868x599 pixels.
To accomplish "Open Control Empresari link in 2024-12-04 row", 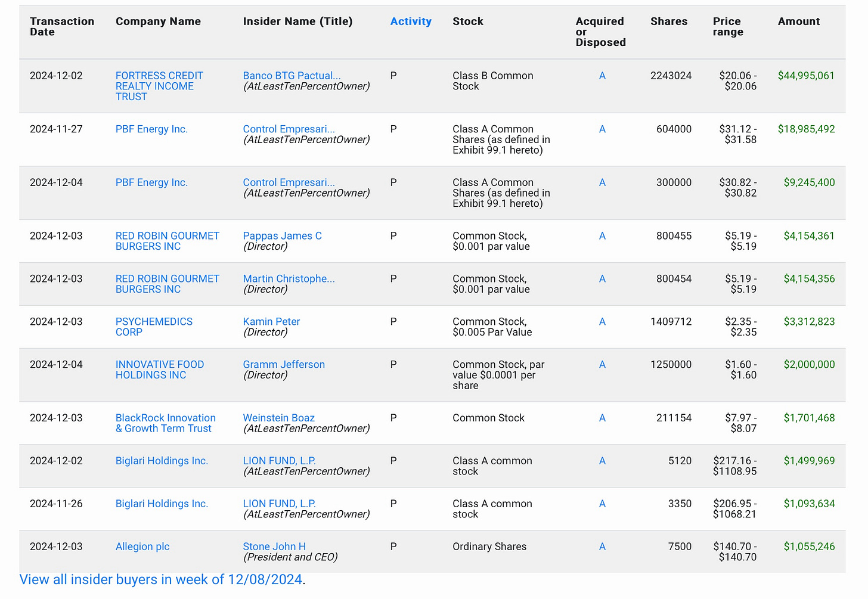I will coord(289,183).
